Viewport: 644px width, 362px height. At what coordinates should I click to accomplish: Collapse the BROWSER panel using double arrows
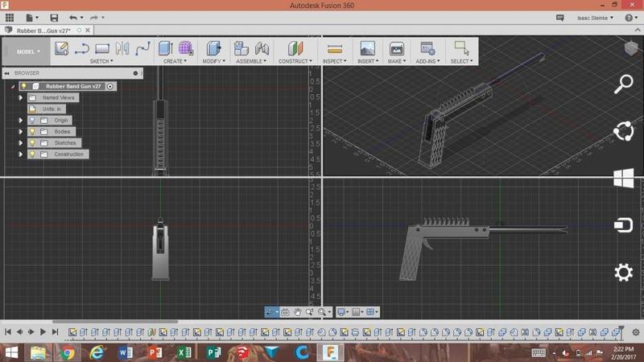(x=7, y=73)
